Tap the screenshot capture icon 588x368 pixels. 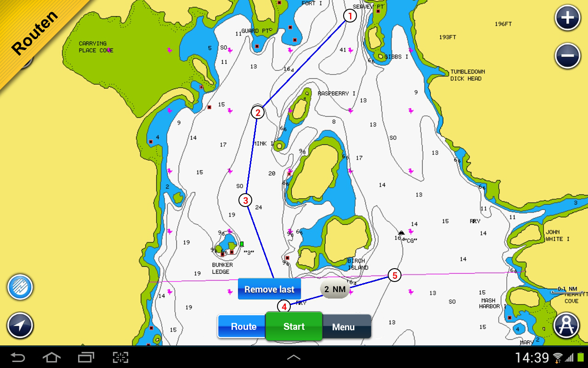click(x=120, y=357)
